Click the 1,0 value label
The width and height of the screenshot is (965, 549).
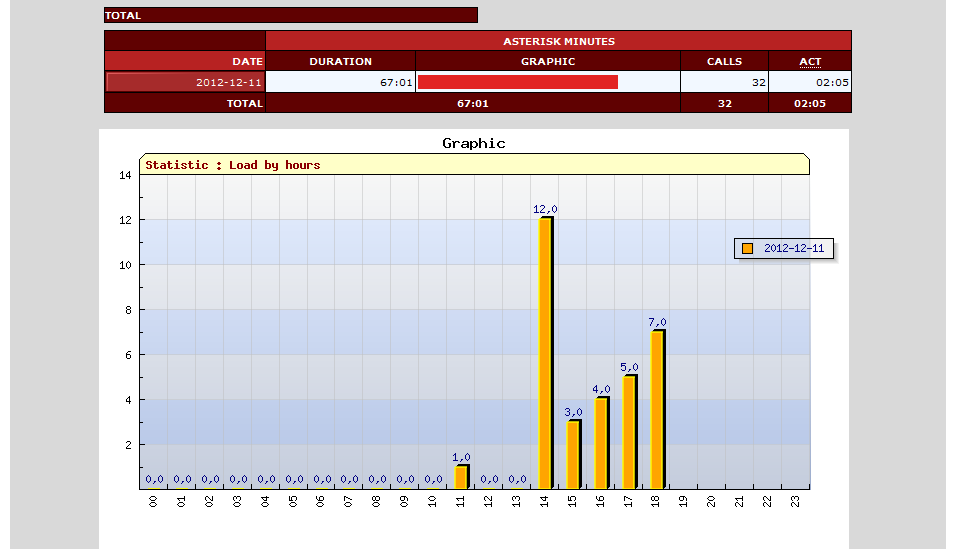tap(461, 457)
